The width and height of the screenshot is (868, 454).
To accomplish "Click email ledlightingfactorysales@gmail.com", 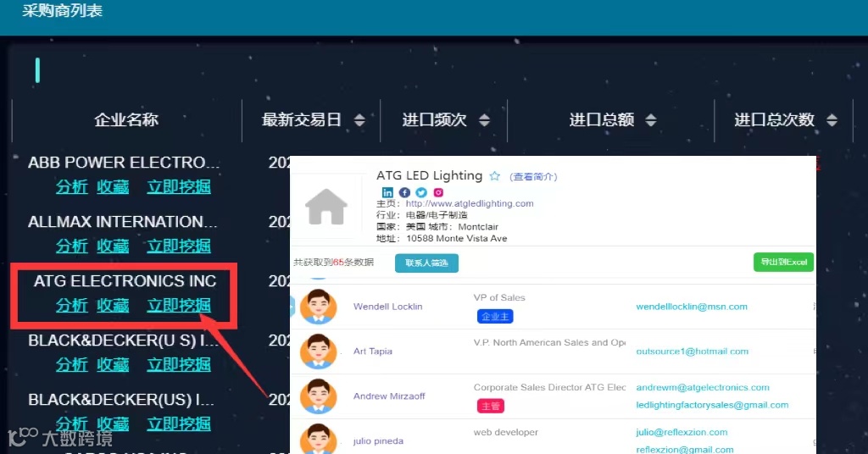I will point(712,405).
